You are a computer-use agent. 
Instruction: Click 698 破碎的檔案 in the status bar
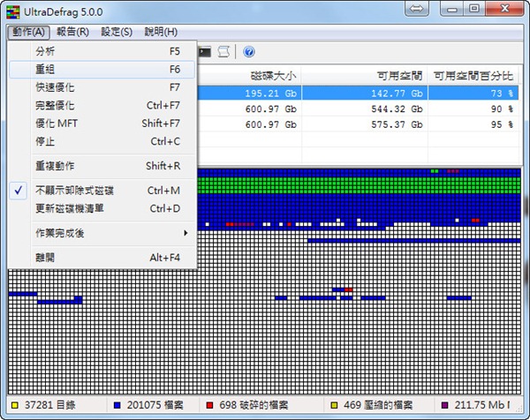(x=254, y=405)
